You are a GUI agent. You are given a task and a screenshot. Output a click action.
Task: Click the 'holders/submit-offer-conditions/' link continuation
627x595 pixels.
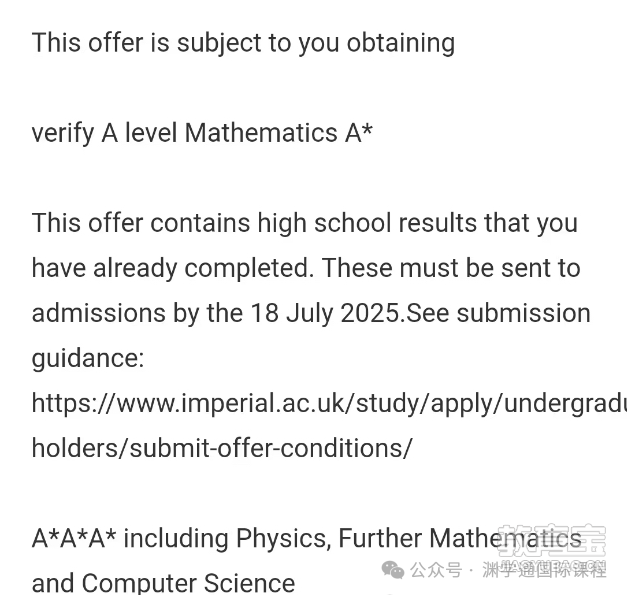222,448
